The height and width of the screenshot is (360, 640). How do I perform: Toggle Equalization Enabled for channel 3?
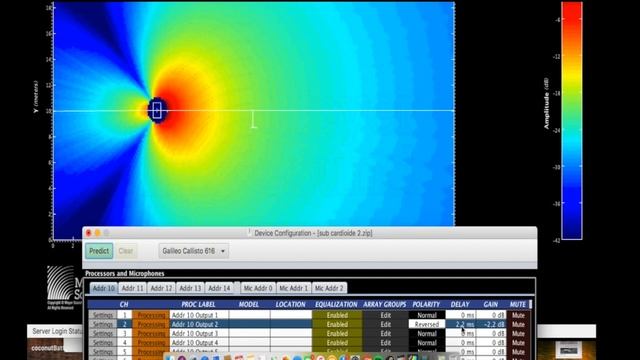click(x=337, y=333)
